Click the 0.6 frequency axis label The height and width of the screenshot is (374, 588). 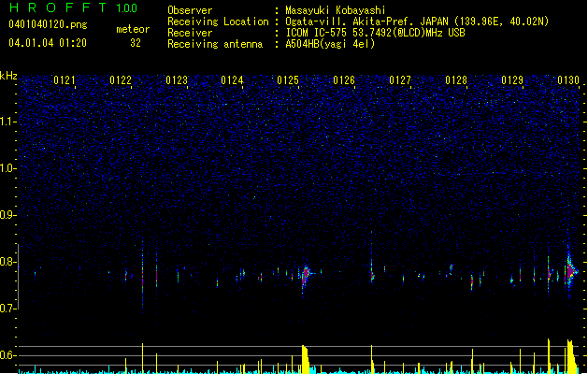[7, 355]
